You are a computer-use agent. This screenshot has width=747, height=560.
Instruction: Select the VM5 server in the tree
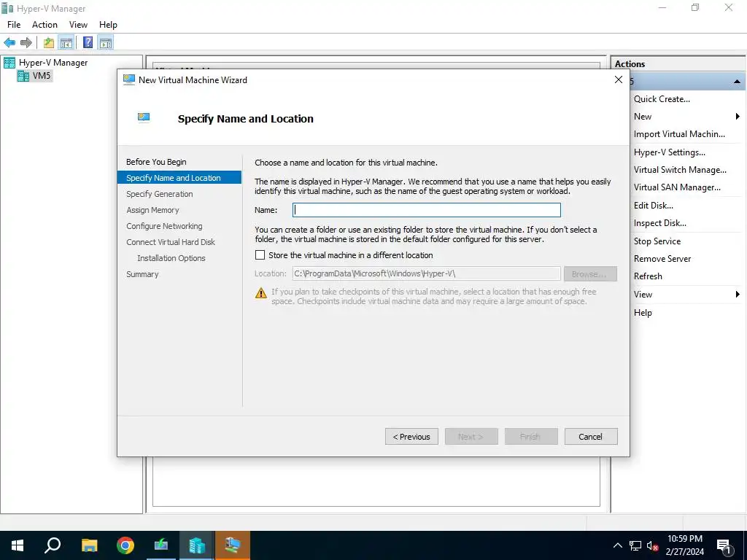pyautogui.click(x=42, y=76)
